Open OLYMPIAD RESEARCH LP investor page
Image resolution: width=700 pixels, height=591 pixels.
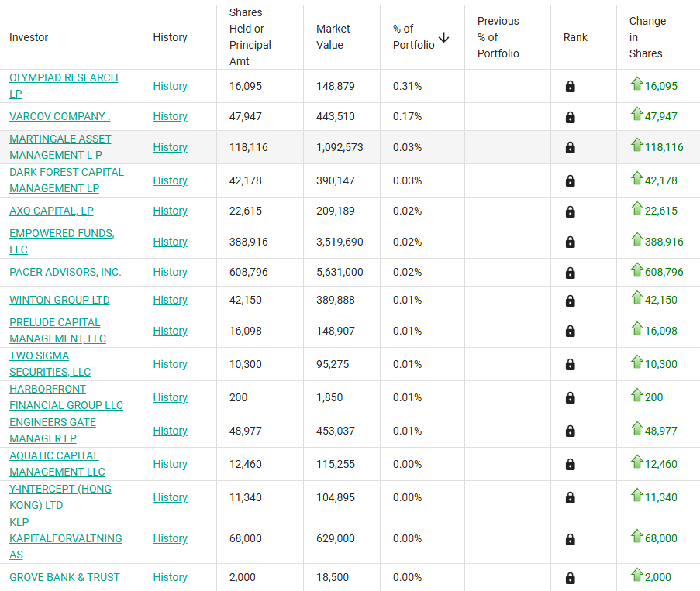(64, 86)
